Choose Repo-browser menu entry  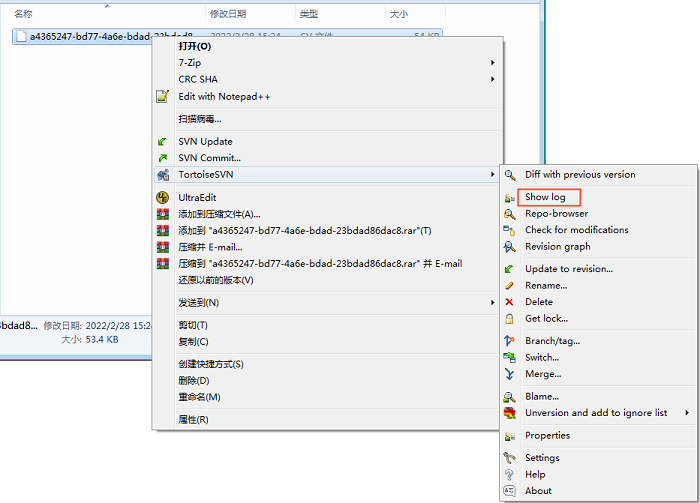point(556,214)
